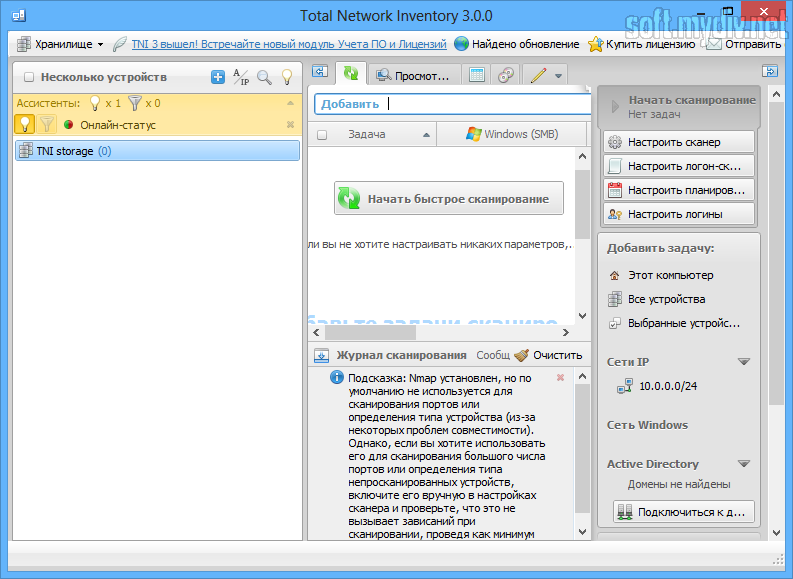The height and width of the screenshot is (579, 793).
Task: Click scan log scrollbar up arrow
Action: click(x=583, y=376)
